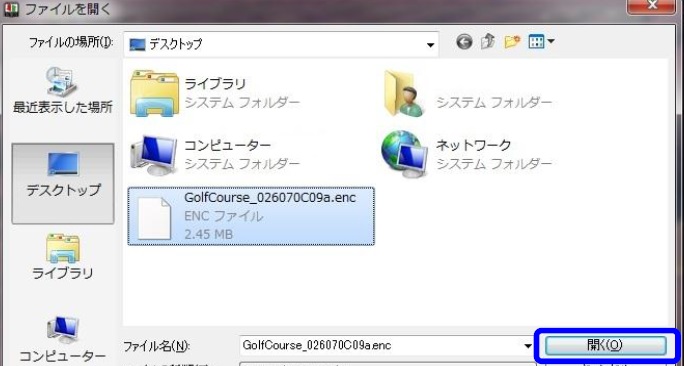Screen dimensions: 685x366
Task: Click the 開く(O) button
Action: [x=605, y=345]
